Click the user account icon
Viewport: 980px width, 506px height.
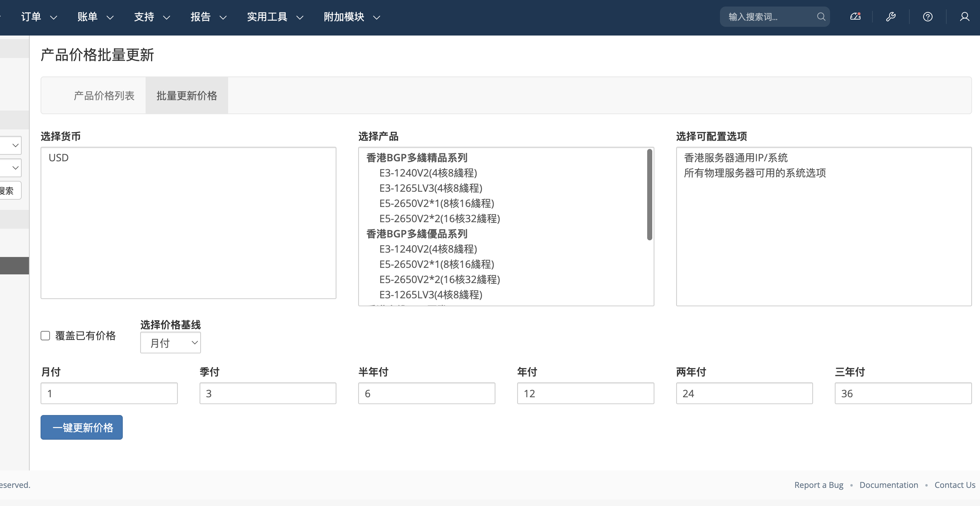pyautogui.click(x=964, y=17)
